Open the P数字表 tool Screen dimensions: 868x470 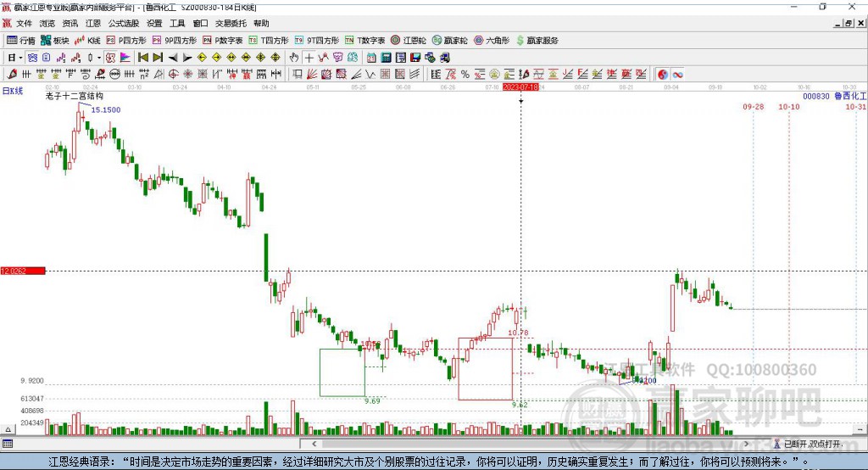click(223, 41)
